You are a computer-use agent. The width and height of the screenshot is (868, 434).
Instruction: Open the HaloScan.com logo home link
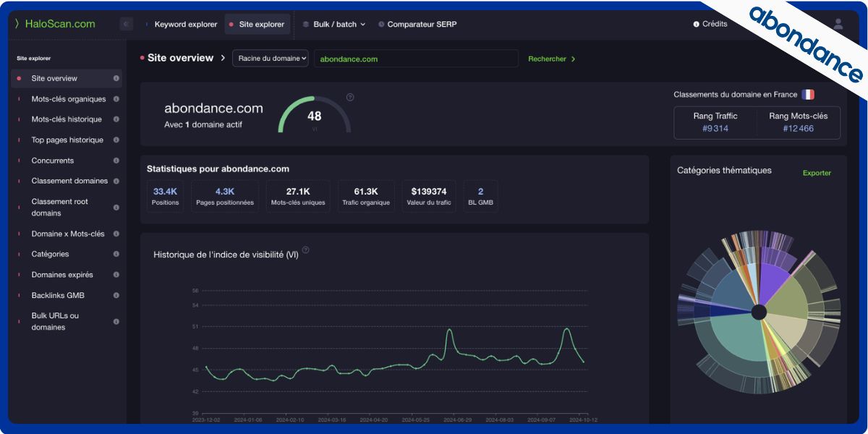(55, 24)
